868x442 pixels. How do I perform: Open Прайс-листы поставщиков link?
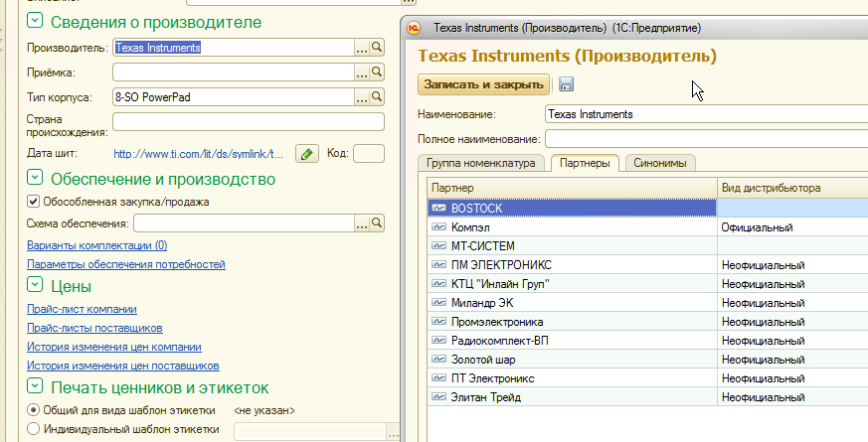94,328
